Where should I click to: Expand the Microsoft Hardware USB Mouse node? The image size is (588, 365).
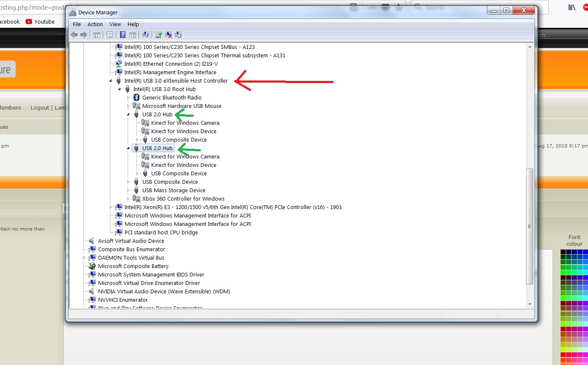[x=128, y=106]
